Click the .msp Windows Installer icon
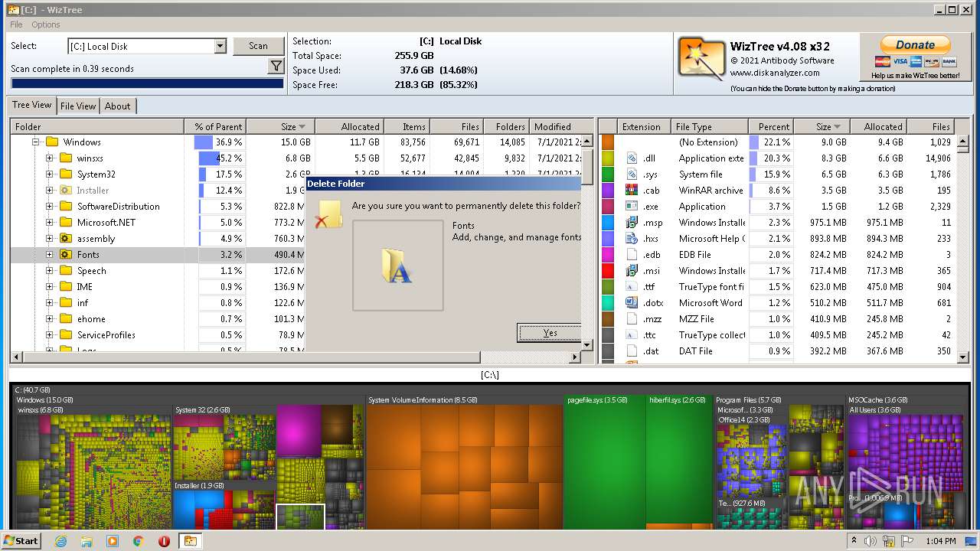Image resolution: width=980 pixels, height=551 pixels. click(x=632, y=222)
